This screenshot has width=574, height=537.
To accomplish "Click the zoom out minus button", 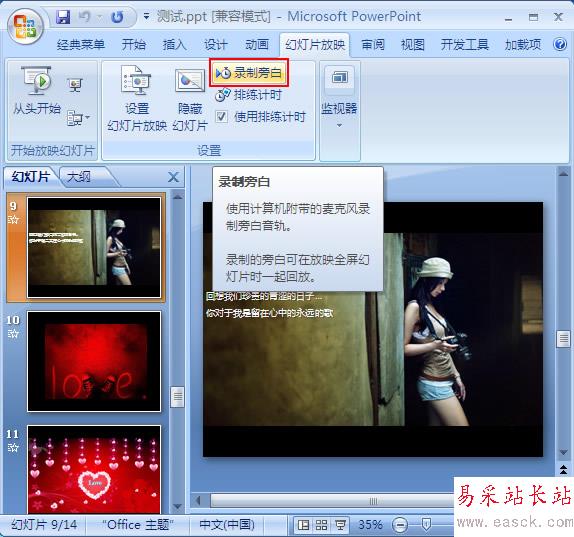I will 400,525.
